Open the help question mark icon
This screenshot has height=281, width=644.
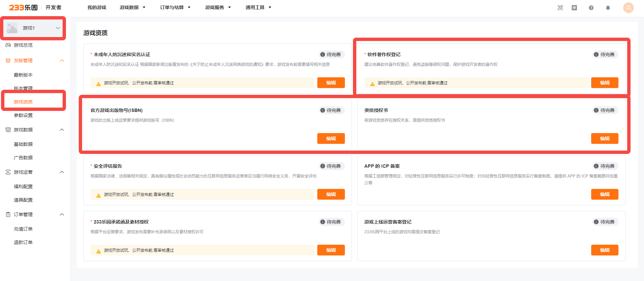tap(591, 8)
